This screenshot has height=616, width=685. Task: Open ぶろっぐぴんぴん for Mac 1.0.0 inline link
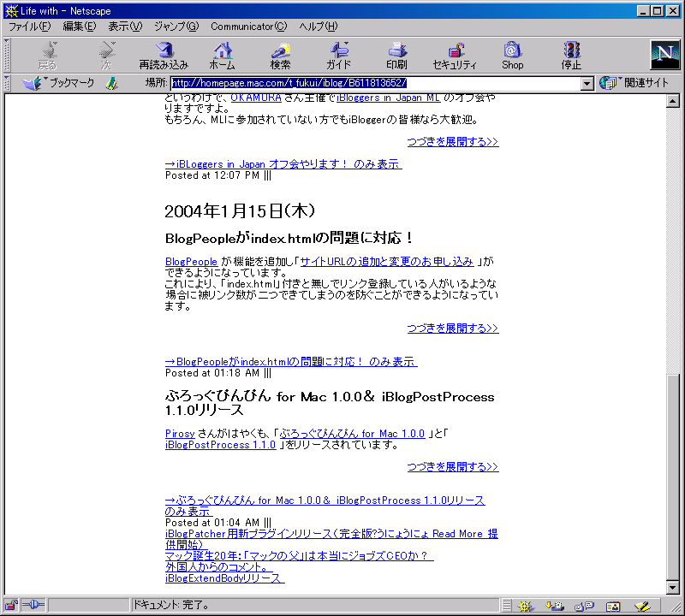click(x=352, y=434)
